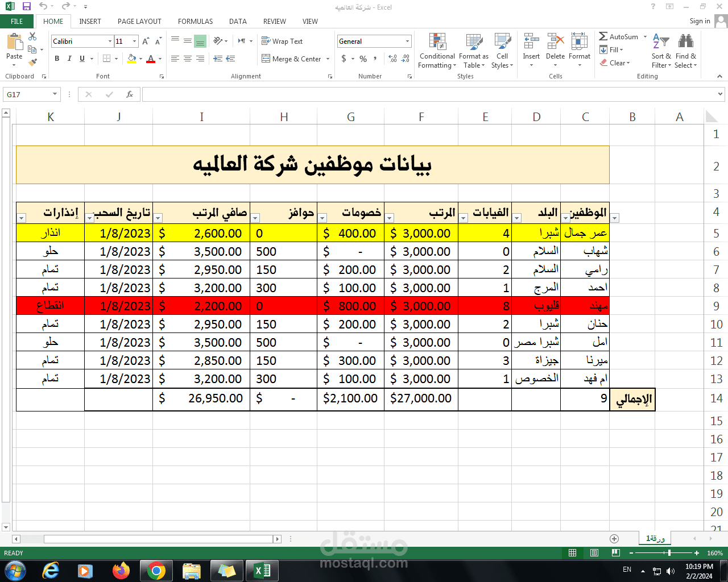The width and height of the screenshot is (728, 582).
Task: Add a new sheet with plus icon
Action: pos(614,538)
